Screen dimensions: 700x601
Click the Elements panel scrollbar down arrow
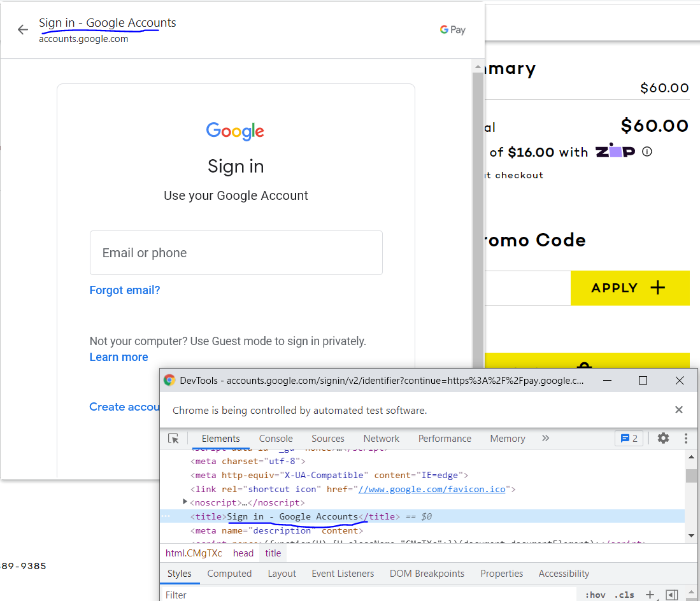pos(691,535)
